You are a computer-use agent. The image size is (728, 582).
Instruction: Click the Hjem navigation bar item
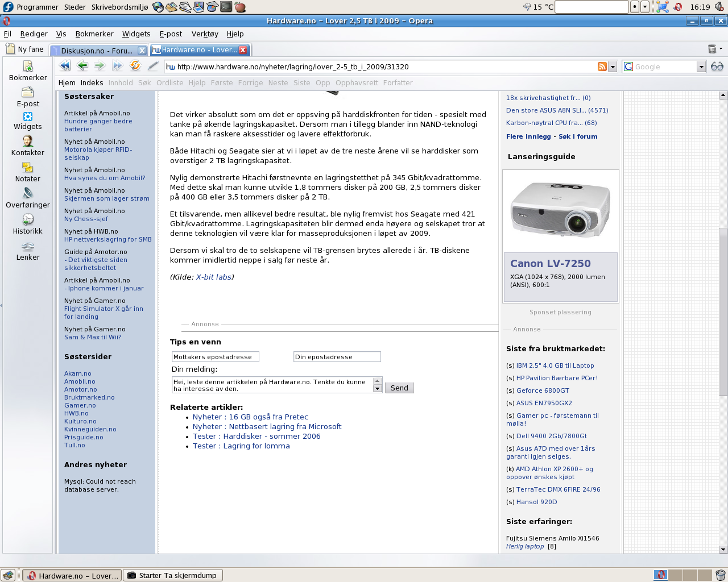click(x=67, y=82)
